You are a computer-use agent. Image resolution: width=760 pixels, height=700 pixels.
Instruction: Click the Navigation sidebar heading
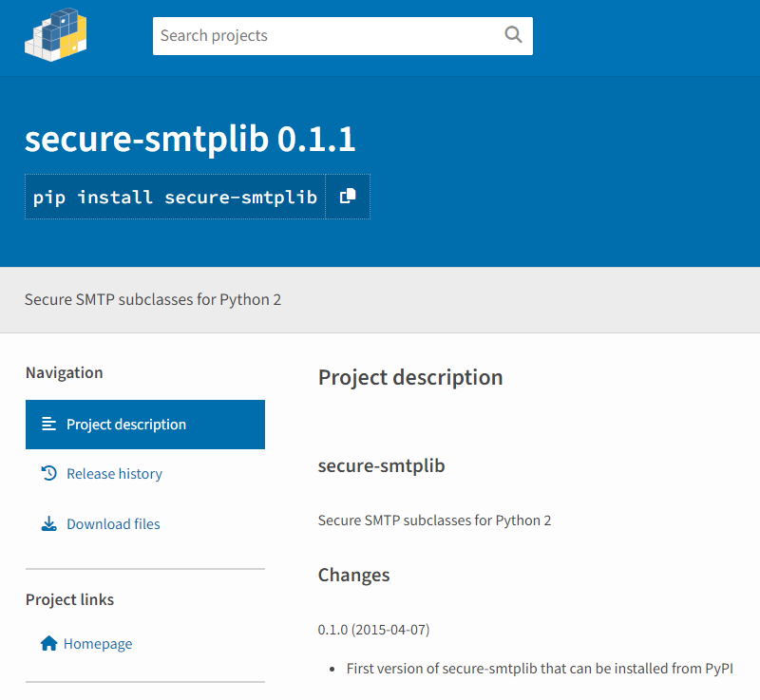click(64, 372)
